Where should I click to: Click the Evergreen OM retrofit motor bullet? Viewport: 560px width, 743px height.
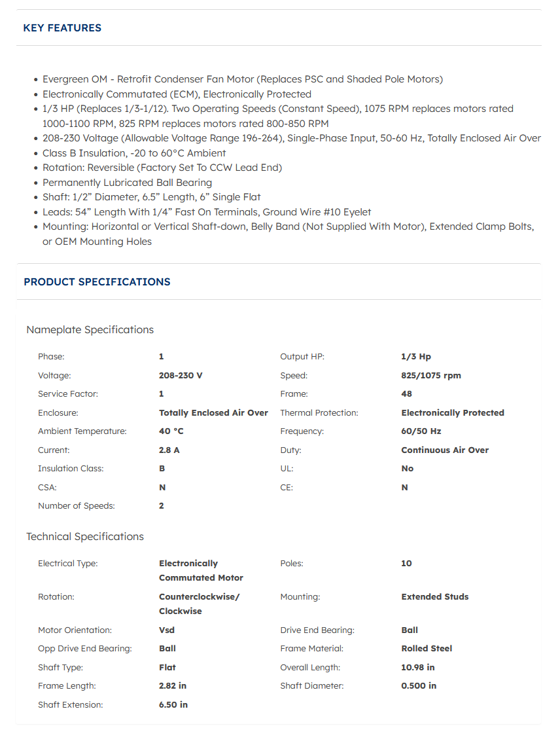pos(242,79)
